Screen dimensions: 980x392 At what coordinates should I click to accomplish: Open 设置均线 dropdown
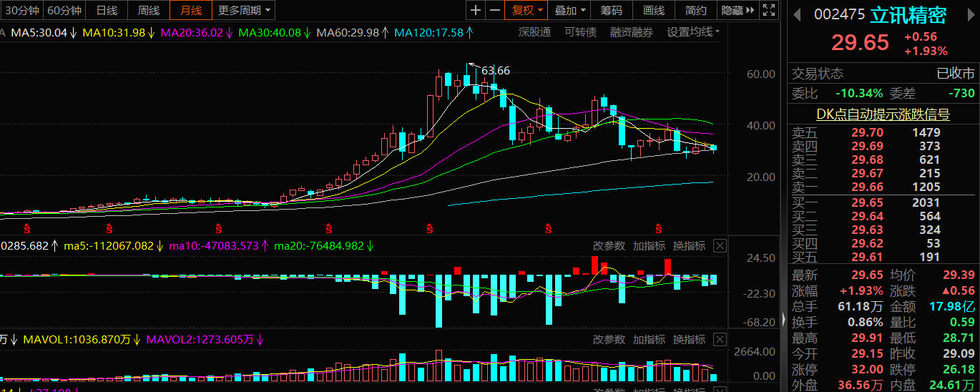[x=693, y=32]
